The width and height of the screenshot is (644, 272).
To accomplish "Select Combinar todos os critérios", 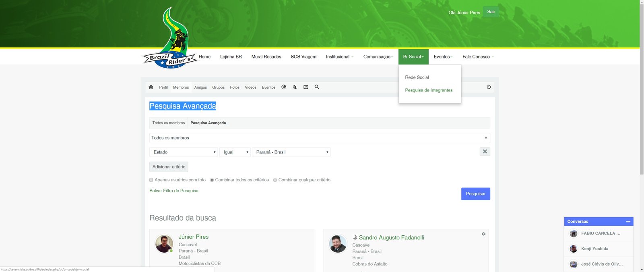I will [212, 180].
